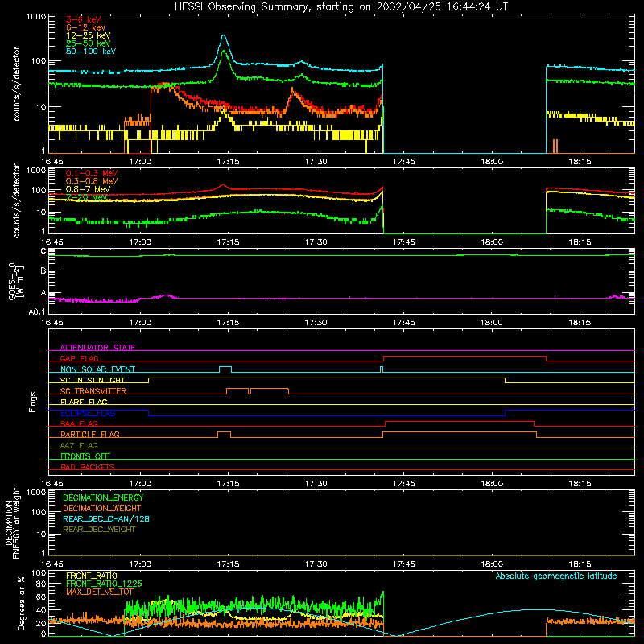Click the 25-50 keV legend entry
This screenshot has height=644, width=644.
pyautogui.click(x=88, y=43)
